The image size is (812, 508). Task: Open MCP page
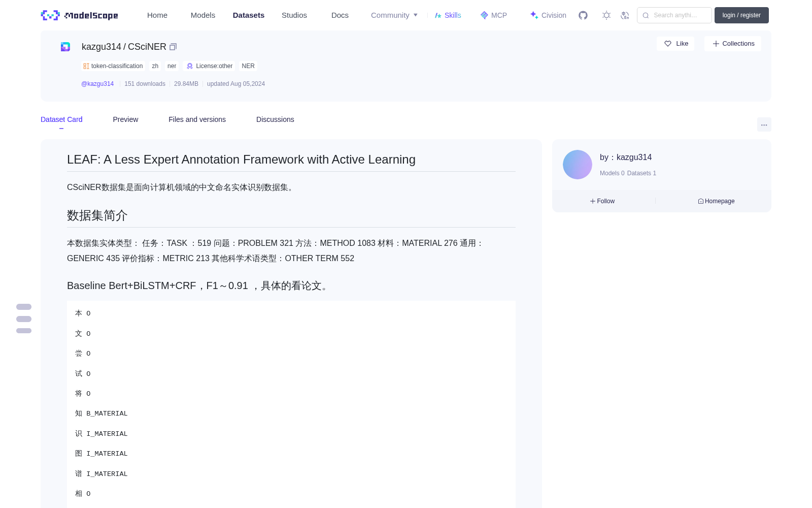494,15
